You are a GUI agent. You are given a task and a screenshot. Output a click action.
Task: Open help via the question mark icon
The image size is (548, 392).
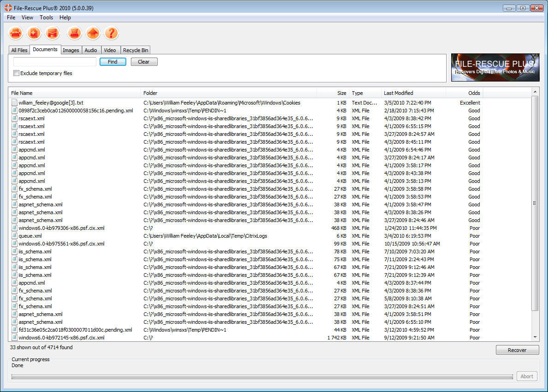tap(112, 33)
